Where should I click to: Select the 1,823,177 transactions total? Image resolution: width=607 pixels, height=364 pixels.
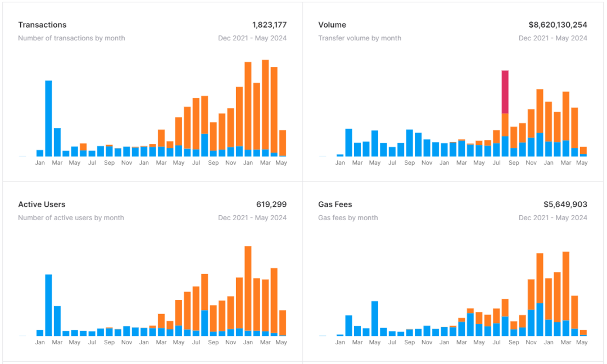click(269, 25)
